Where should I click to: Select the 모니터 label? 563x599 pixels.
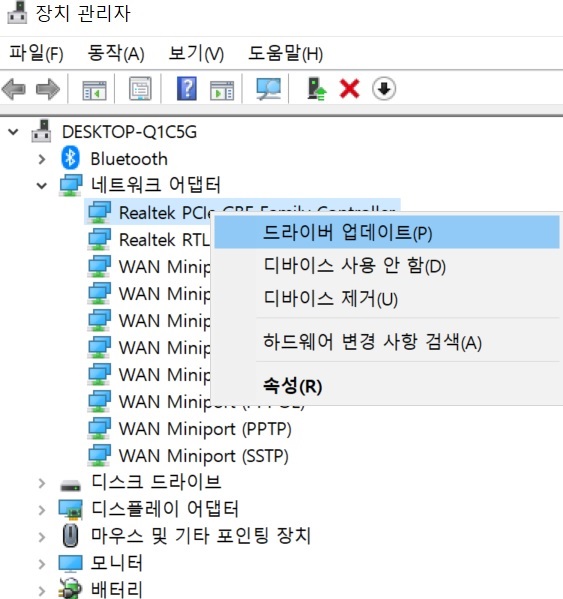coord(116,563)
